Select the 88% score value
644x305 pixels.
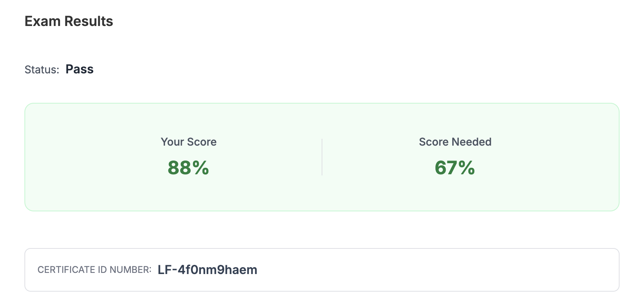[x=188, y=168]
